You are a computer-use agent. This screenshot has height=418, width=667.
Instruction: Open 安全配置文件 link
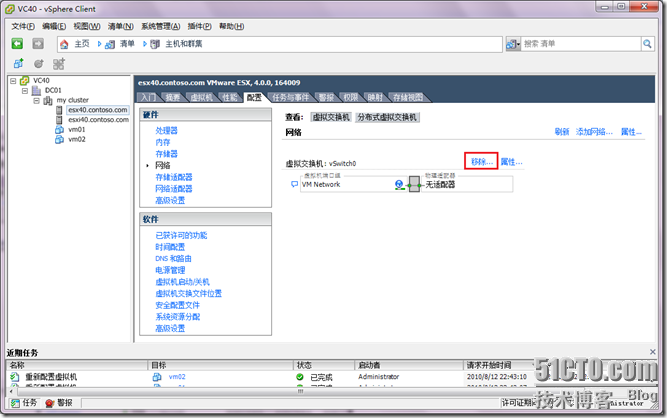coord(177,305)
